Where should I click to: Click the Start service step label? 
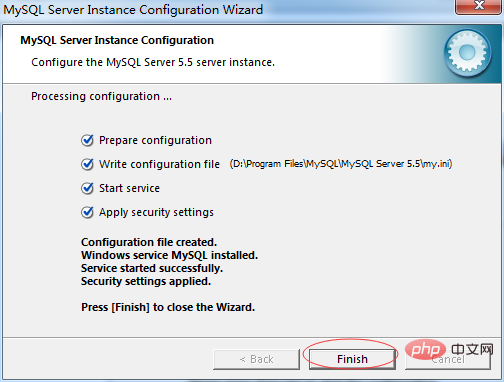coord(129,188)
